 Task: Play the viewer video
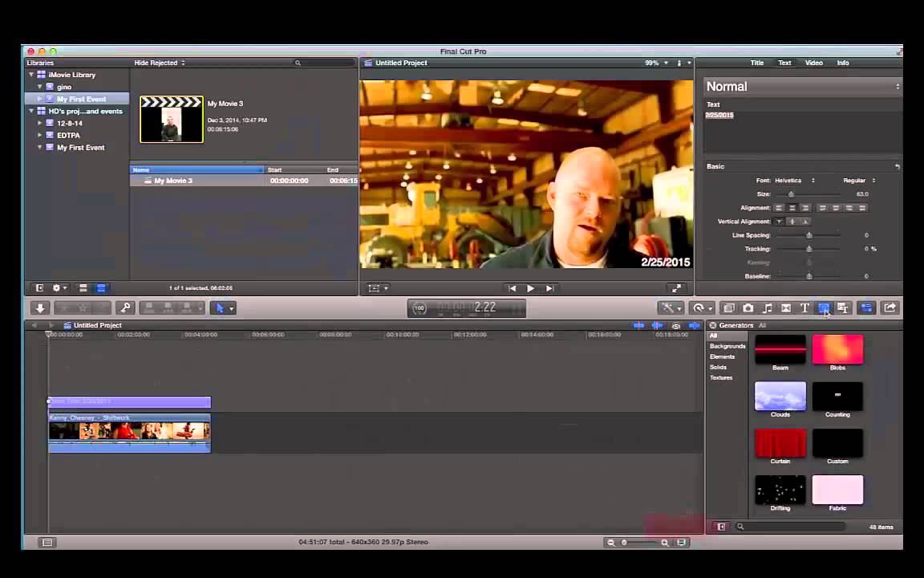(530, 288)
